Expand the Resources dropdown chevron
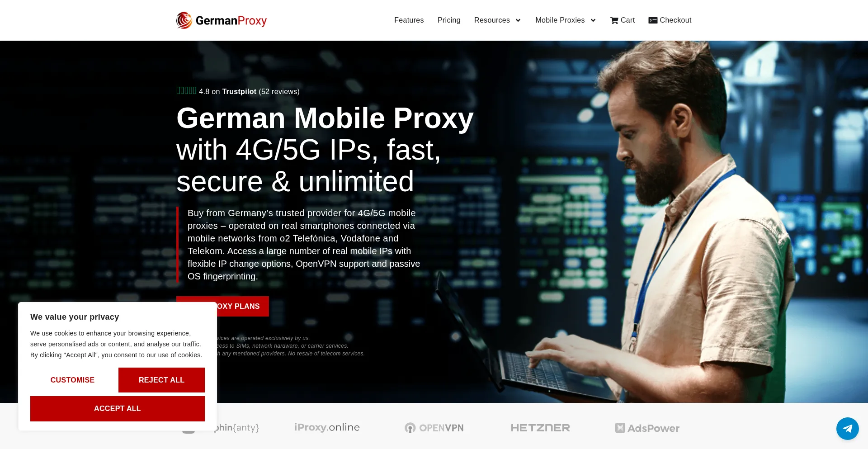868x449 pixels. [518, 20]
